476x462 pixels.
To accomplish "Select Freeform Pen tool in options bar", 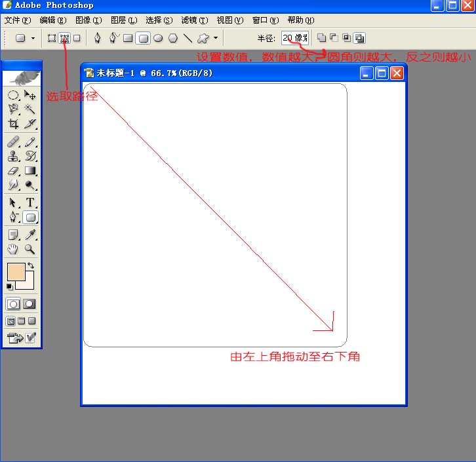I will [x=113, y=38].
